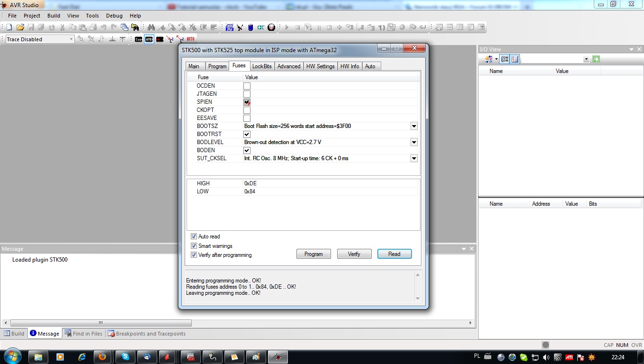Disable Verify after programming checkbox
The width and height of the screenshot is (644, 364).
pyautogui.click(x=194, y=255)
